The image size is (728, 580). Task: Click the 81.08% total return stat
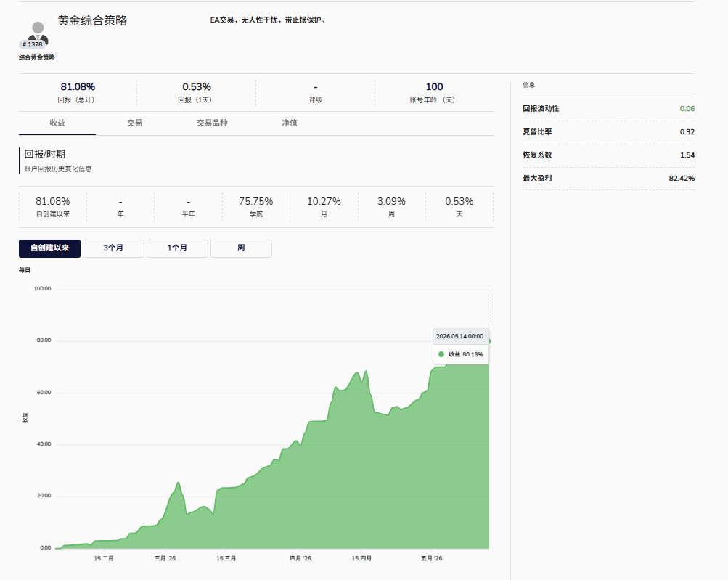78,92
